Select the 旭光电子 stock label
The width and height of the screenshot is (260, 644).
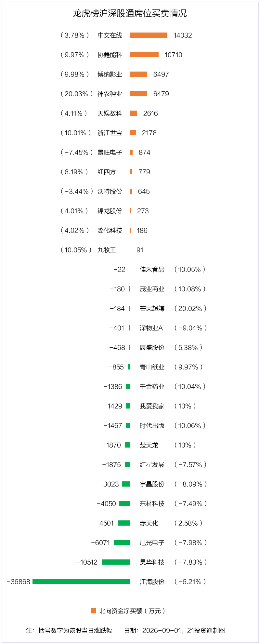tap(152, 543)
